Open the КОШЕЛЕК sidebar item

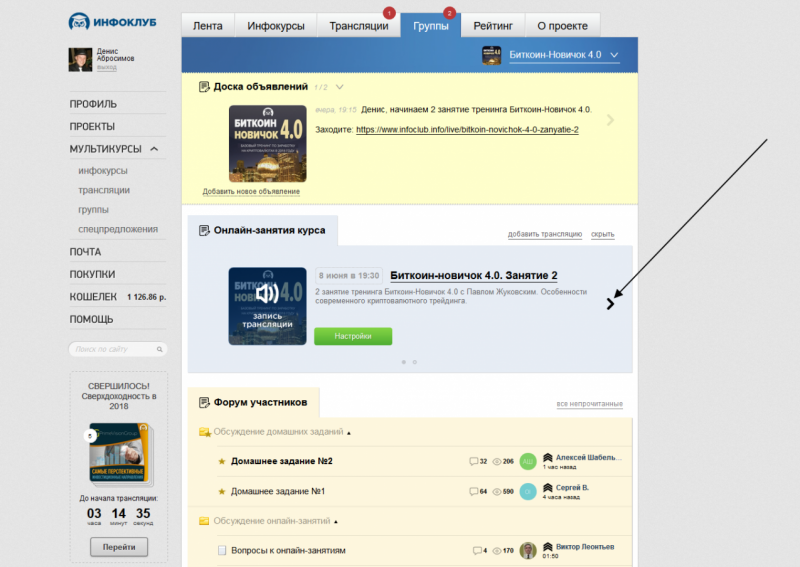[x=93, y=297]
